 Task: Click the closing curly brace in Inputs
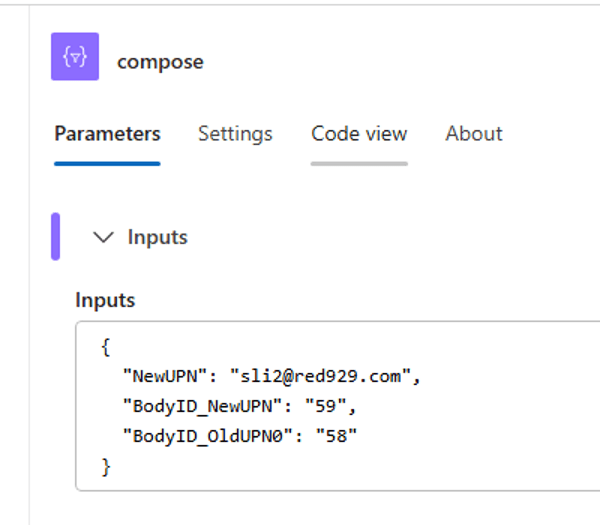106,467
